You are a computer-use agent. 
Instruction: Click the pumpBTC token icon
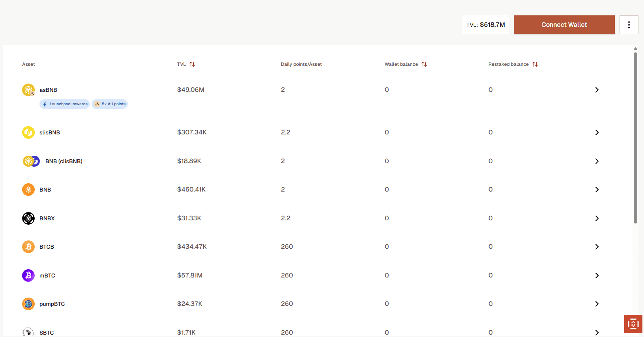click(28, 304)
